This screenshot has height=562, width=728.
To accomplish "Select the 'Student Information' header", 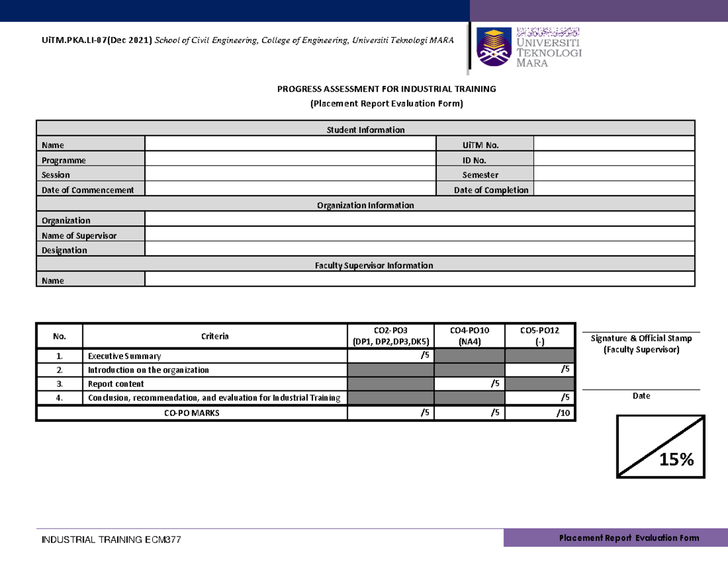I will tap(366, 129).
